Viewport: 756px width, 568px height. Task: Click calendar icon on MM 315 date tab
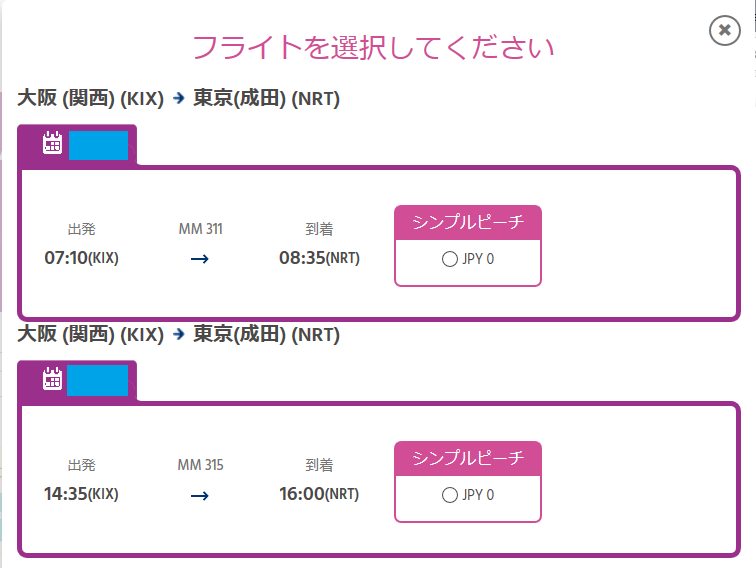pyautogui.click(x=52, y=379)
